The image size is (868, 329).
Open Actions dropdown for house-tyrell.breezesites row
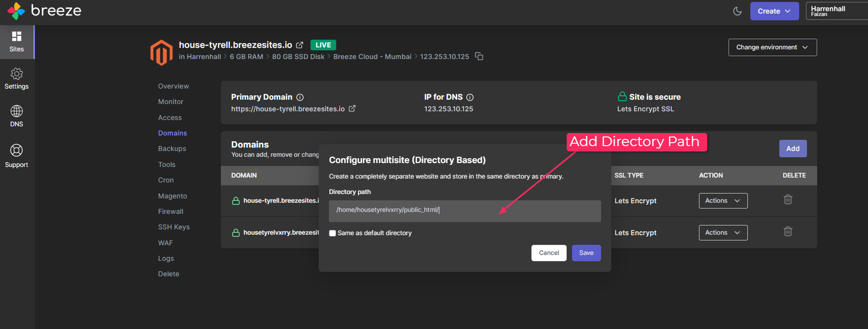pos(723,201)
